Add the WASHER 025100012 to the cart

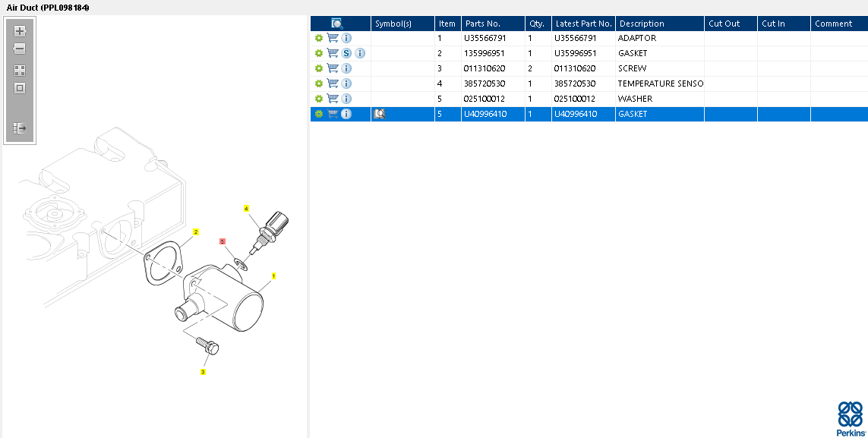[x=333, y=99]
